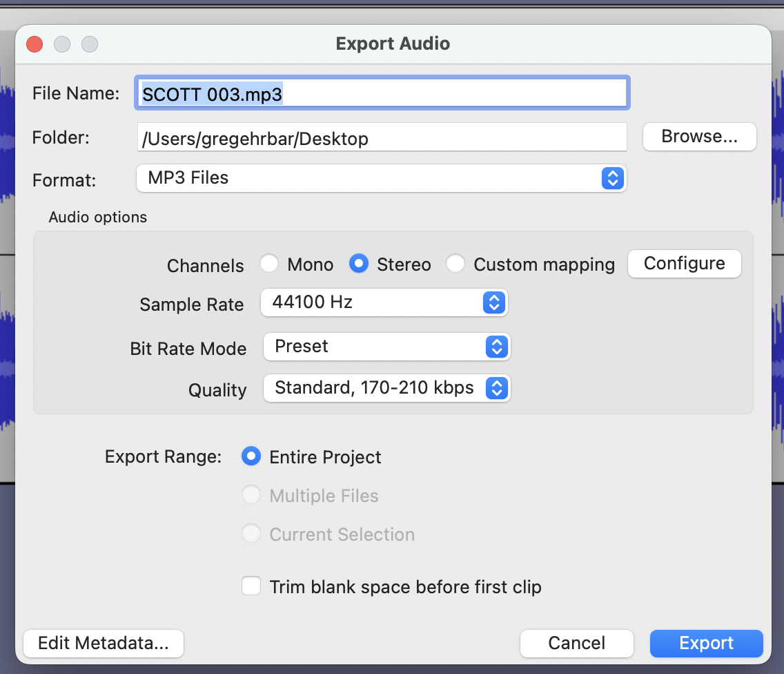
Task: Close the Export Audio dialog with red button
Action: pyautogui.click(x=35, y=44)
